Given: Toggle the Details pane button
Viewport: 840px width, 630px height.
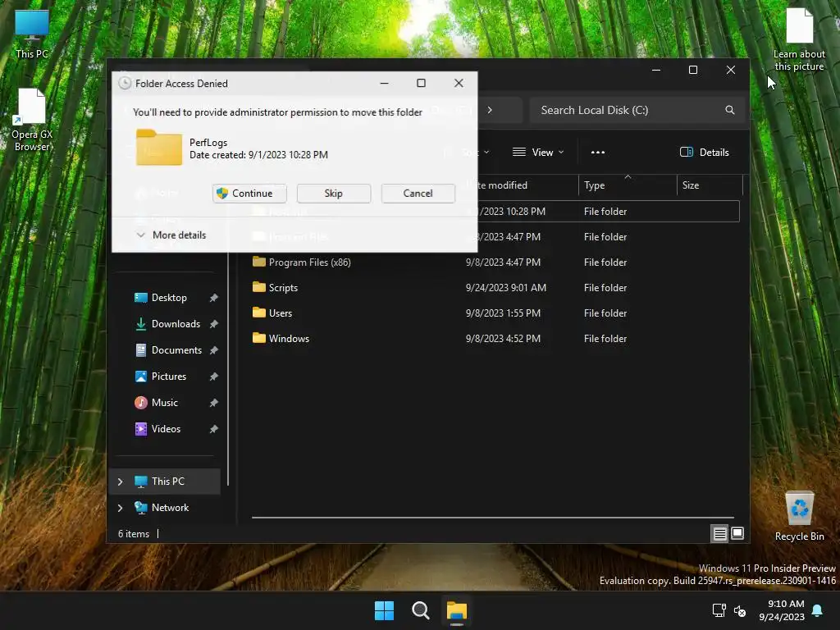Looking at the screenshot, I should (x=704, y=153).
